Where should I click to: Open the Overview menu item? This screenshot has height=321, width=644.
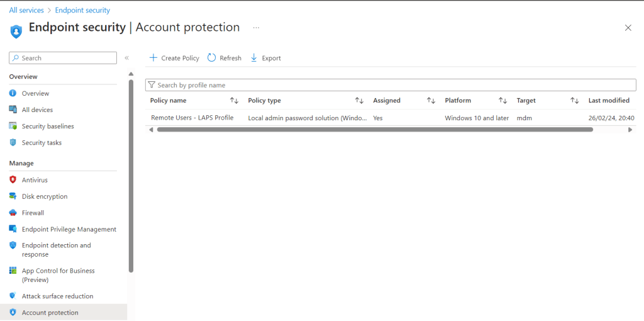tap(35, 93)
